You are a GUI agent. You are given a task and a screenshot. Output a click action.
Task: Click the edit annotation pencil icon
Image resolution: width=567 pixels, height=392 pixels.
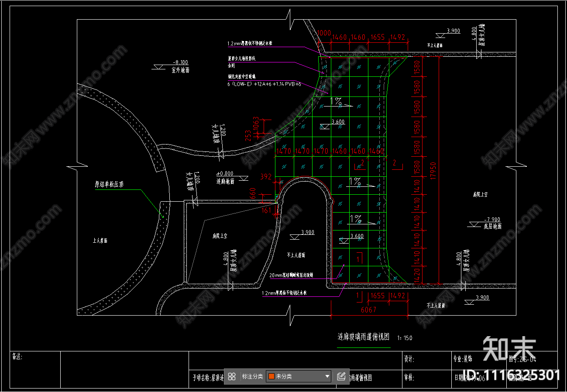[341, 376]
